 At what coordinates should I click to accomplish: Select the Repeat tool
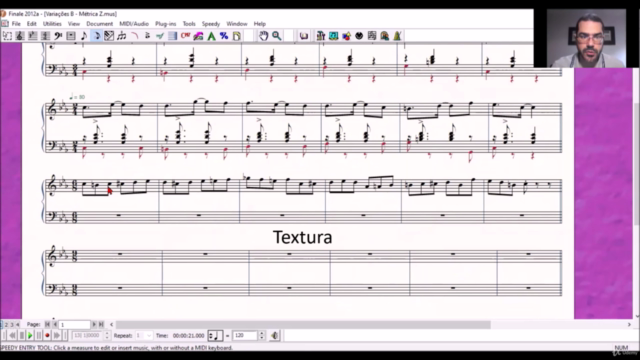tap(173, 36)
